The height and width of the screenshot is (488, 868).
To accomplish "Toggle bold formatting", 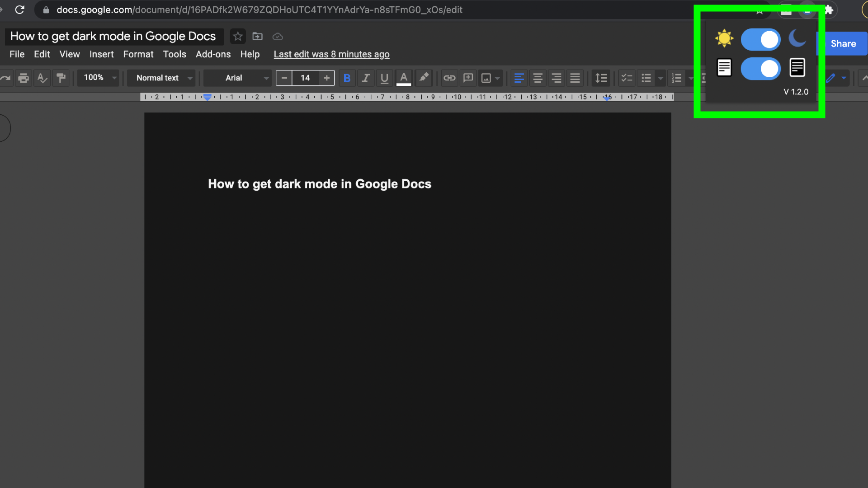I will tap(347, 78).
